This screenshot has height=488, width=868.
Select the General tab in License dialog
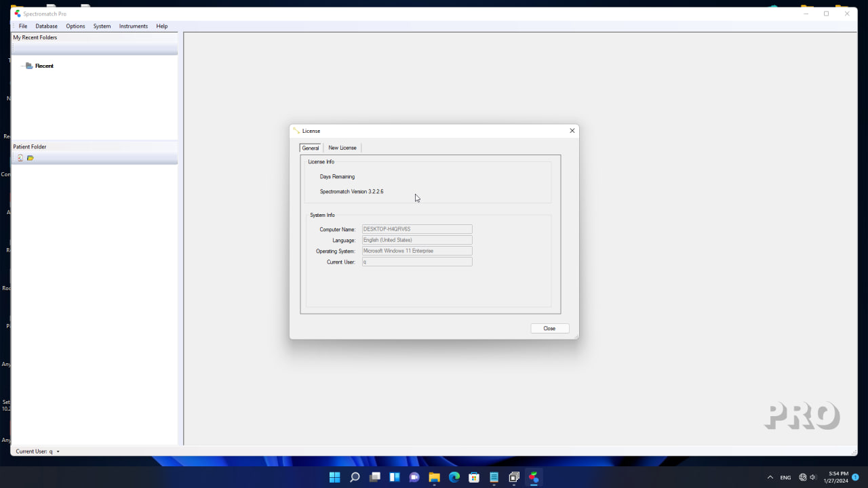[x=311, y=148]
